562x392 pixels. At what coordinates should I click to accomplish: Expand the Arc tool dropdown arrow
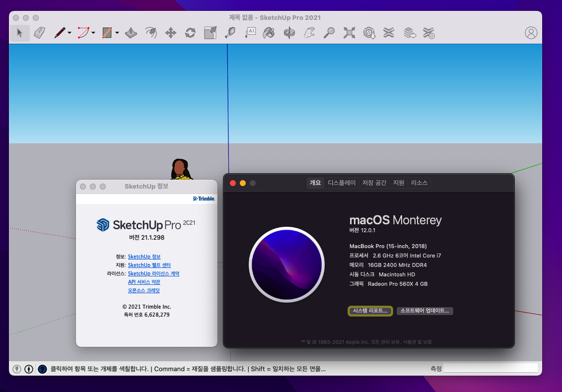tap(93, 33)
